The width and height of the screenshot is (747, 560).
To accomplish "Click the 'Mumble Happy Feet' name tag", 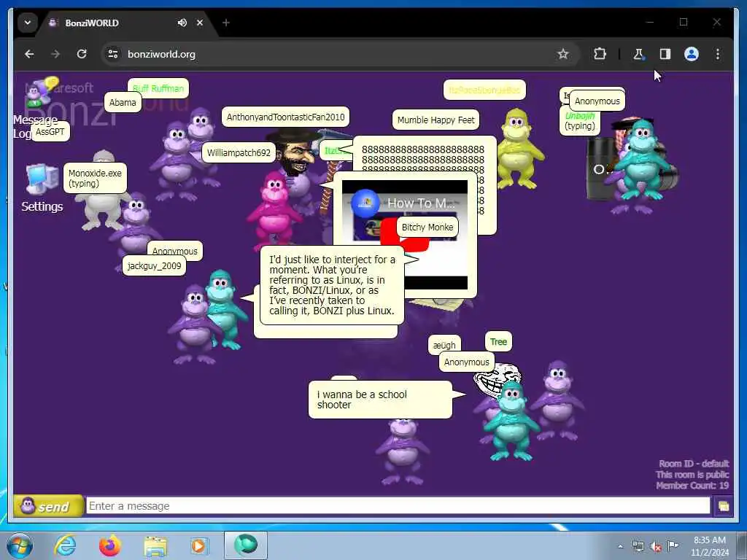I will click(436, 120).
